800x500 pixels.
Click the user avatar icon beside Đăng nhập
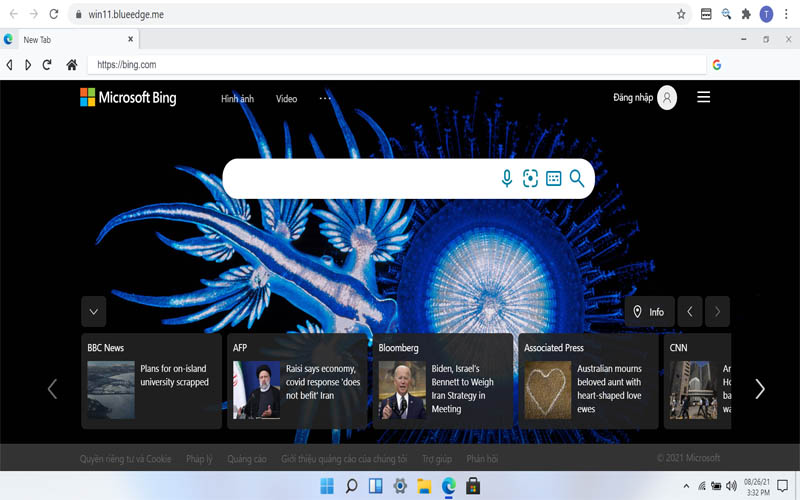pos(667,97)
